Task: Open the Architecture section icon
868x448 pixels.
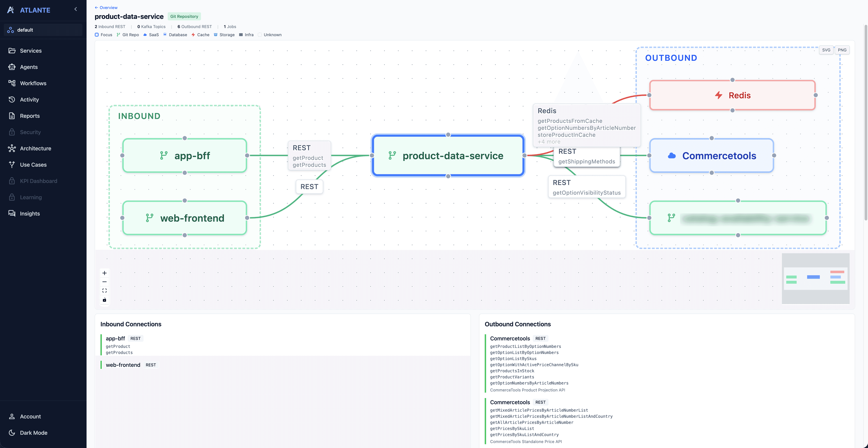Action: click(x=12, y=148)
